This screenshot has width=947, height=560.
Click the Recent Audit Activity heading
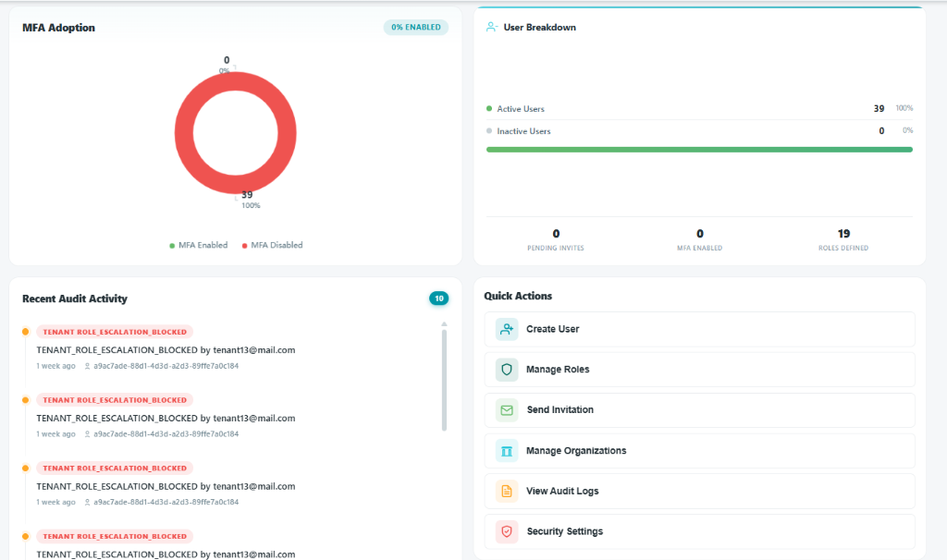click(x=75, y=298)
